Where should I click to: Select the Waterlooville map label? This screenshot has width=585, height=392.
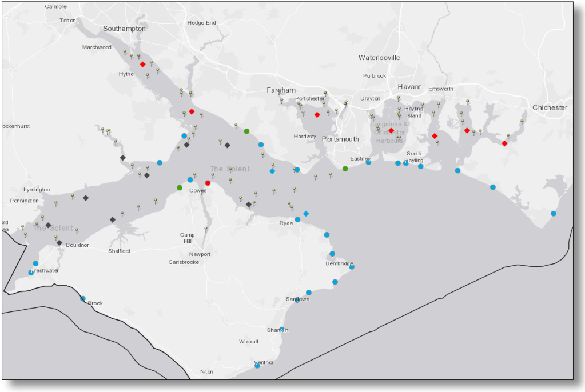379,58
